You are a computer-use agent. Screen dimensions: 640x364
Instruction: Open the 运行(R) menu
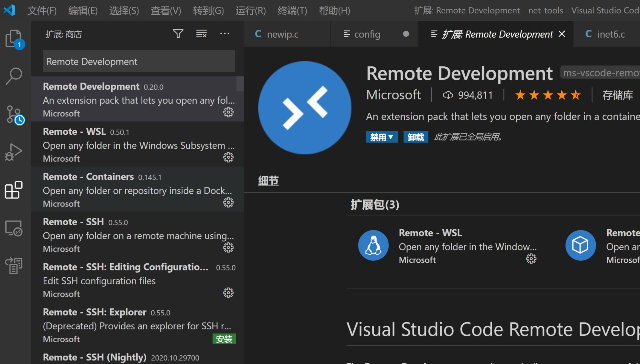251,11
